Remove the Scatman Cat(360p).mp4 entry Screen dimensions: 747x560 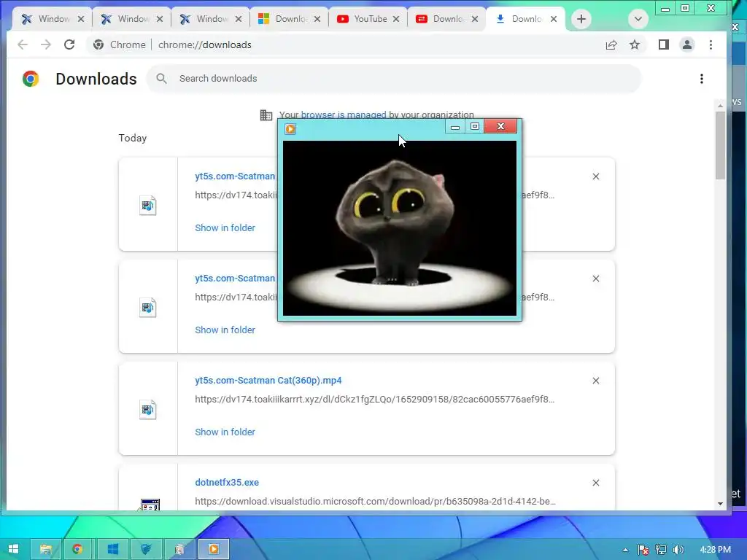coord(596,381)
